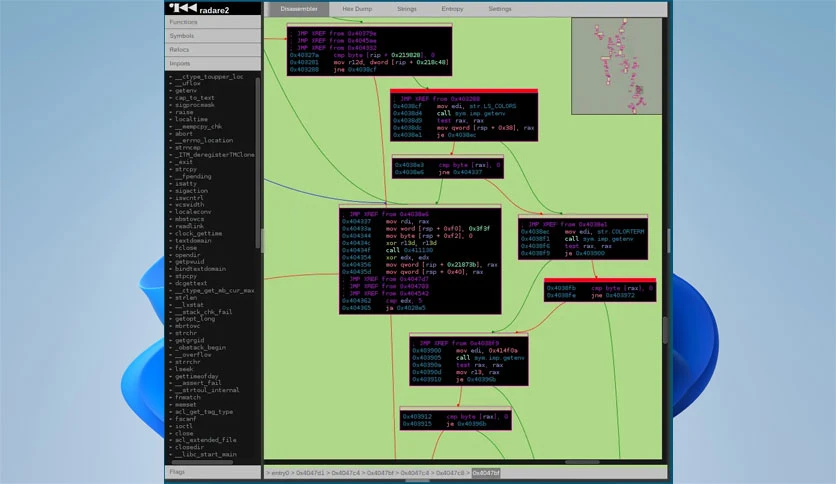Select the __libc_start_main import

pos(205,455)
